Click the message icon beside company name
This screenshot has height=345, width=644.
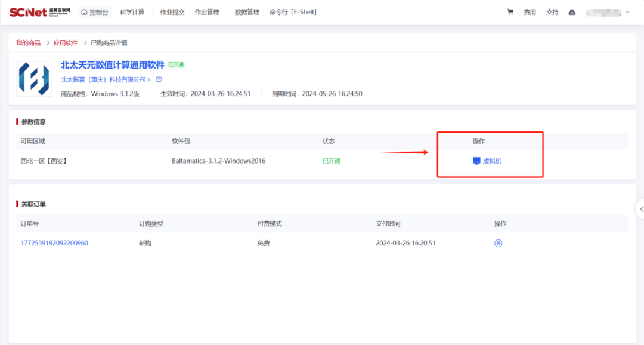click(x=159, y=79)
